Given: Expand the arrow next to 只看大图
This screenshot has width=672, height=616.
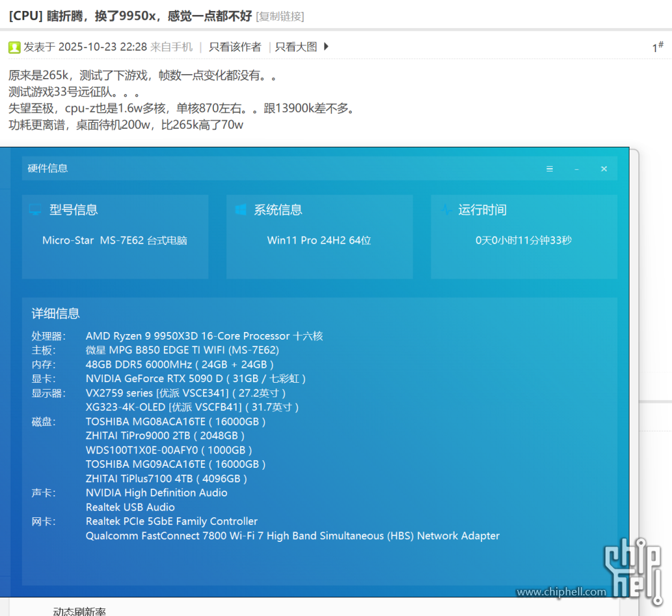Looking at the screenshot, I should pyautogui.click(x=326, y=47).
